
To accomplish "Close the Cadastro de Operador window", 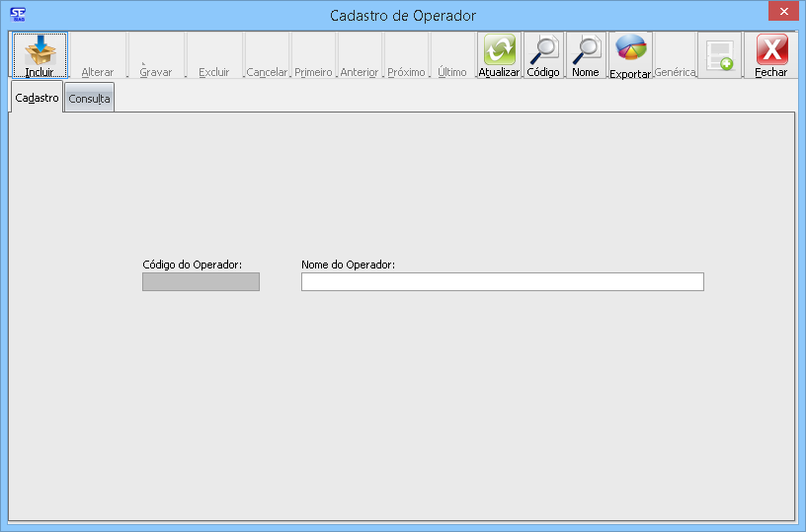I will (x=783, y=11).
